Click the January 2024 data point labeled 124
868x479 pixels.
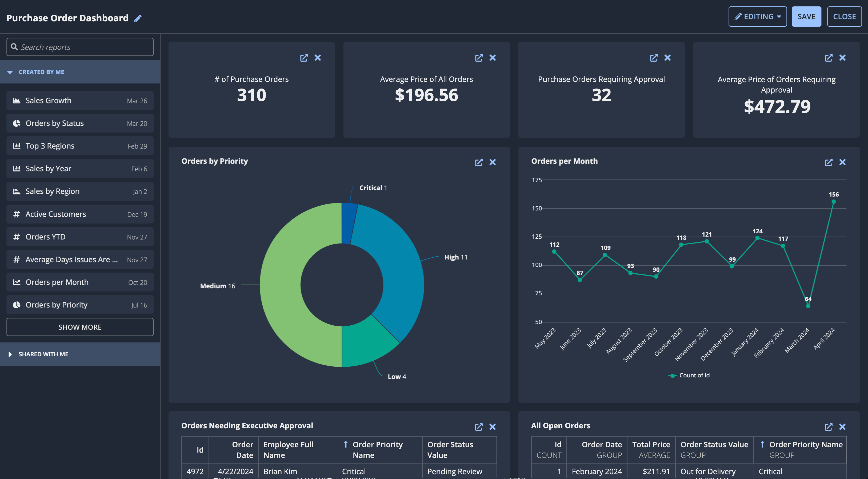pyautogui.click(x=757, y=238)
